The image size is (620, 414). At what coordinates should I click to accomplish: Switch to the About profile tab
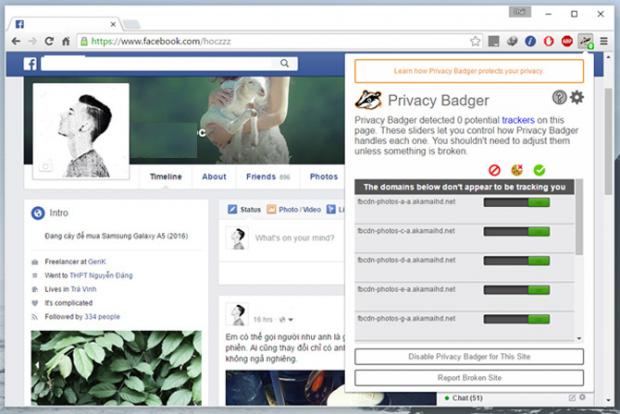(x=214, y=177)
